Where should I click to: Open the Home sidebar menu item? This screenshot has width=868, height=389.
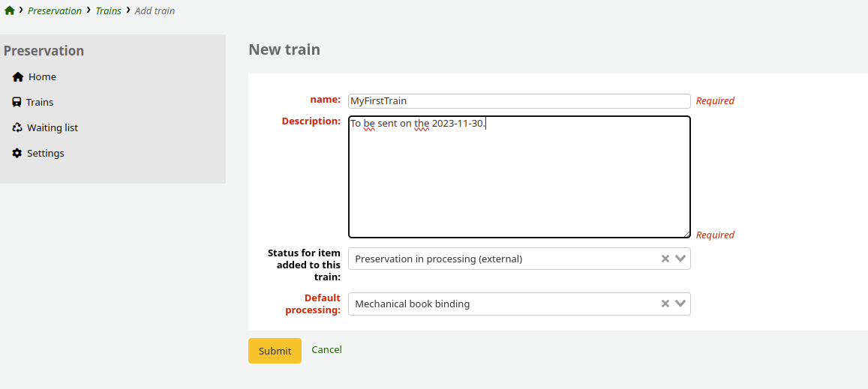pos(42,77)
